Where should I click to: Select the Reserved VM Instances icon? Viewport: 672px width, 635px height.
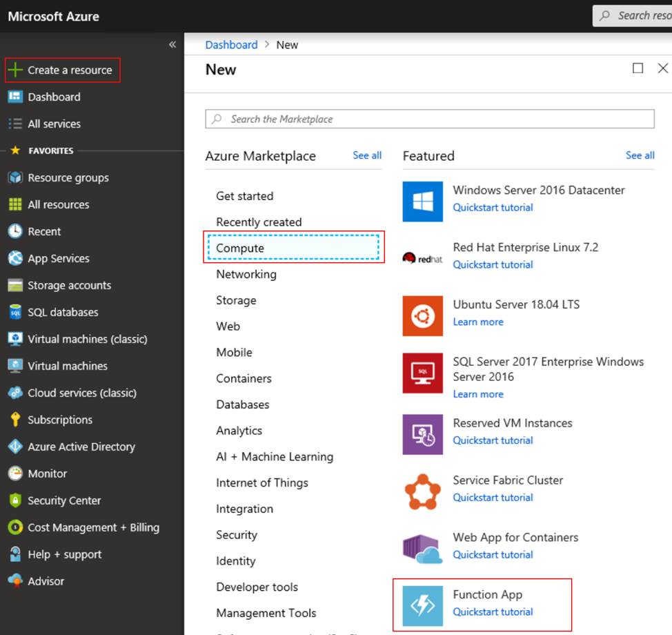pyautogui.click(x=422, y=434)
